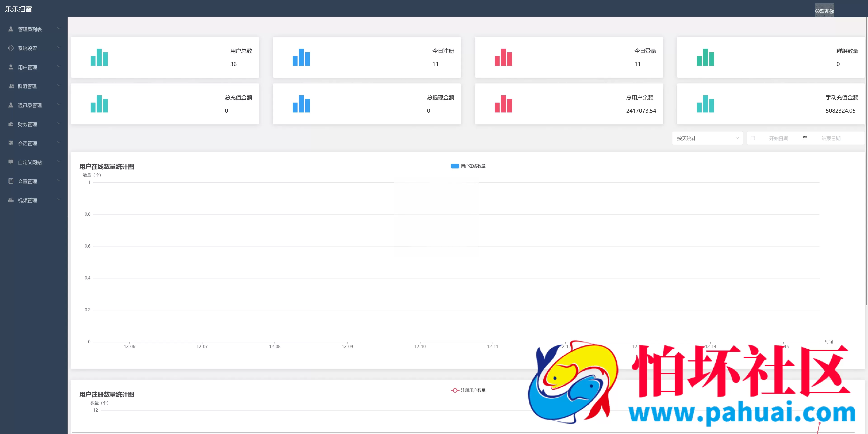Screen dimensions: 868x434
Task: Open the 视频管理 menu item
Action: point(34,200)
